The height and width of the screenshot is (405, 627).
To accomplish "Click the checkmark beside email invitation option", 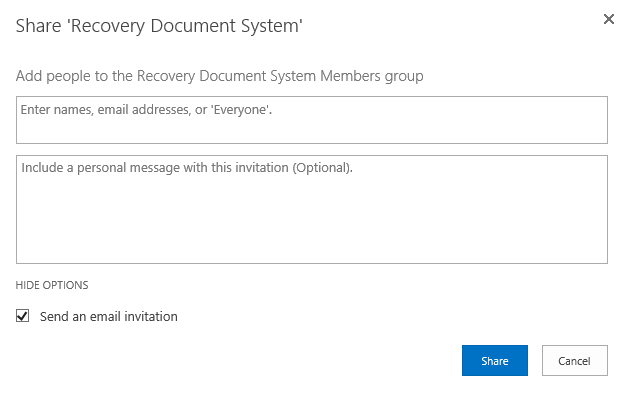I will [x=23, y=316].
